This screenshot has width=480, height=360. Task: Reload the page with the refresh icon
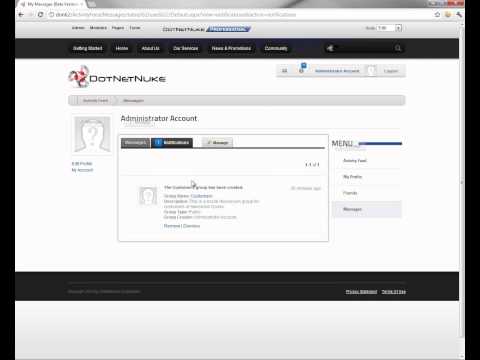(41, 15)
